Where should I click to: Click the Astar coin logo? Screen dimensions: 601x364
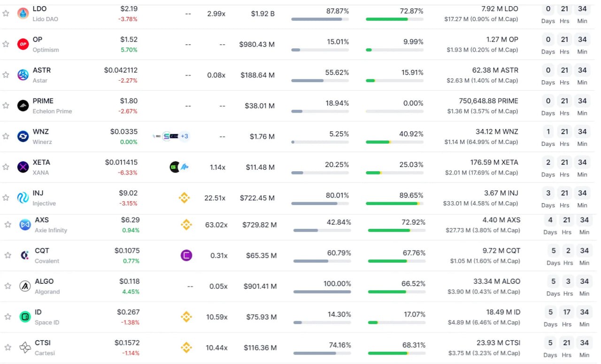(23, 75)
